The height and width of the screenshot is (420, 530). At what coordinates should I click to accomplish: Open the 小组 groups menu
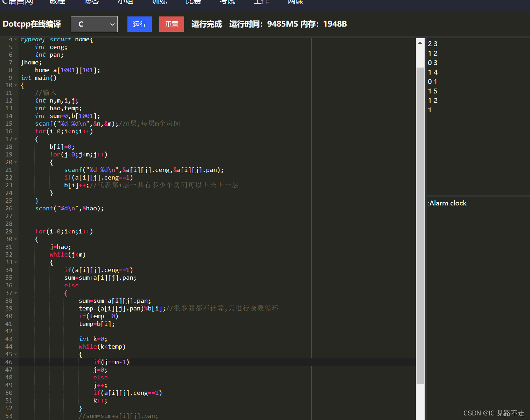[125, 3]
